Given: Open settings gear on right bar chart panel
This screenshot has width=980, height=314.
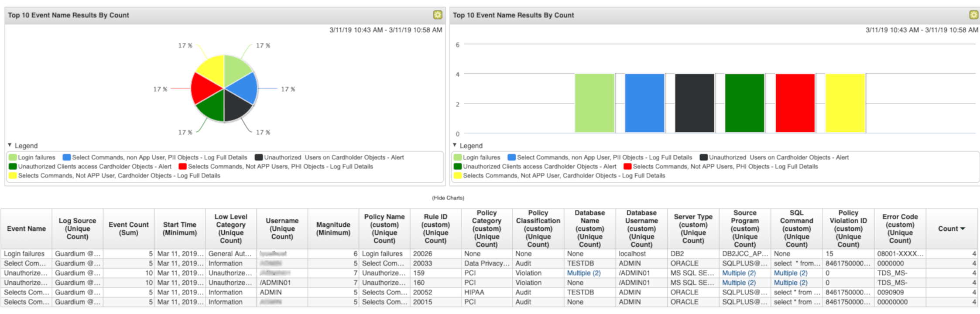Looking at the screenshot, I should pyautogui.click(x=973, y=15).
